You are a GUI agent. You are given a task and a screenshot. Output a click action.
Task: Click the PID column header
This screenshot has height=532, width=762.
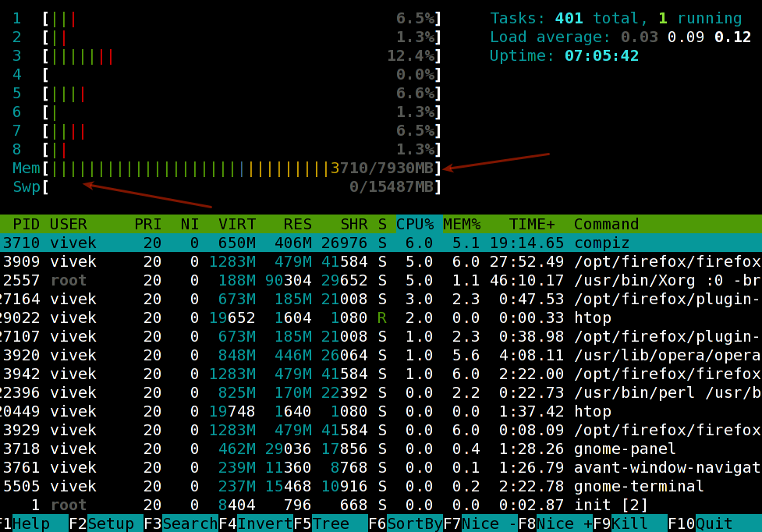point(27,225)
